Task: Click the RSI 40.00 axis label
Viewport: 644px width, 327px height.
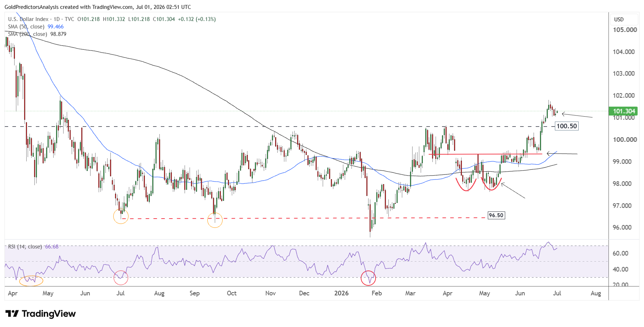Action: click(x=621, y=269)
